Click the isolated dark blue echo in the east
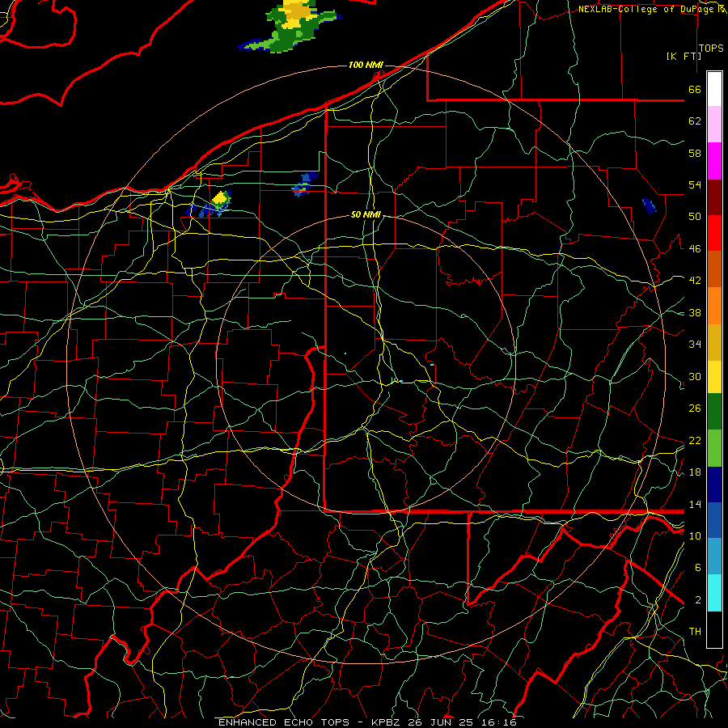Image resolution: width=728 pixels, height=728 pixels. tap(650, 205)
